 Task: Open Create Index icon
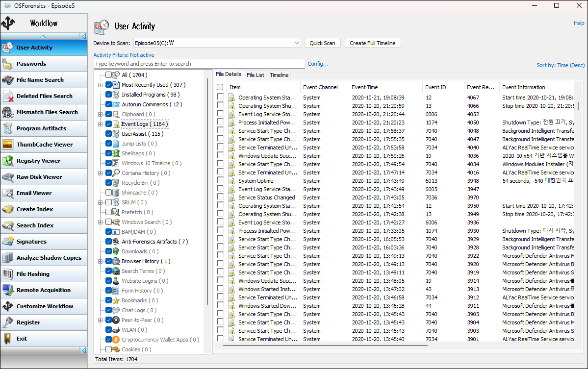click(7, 209)
